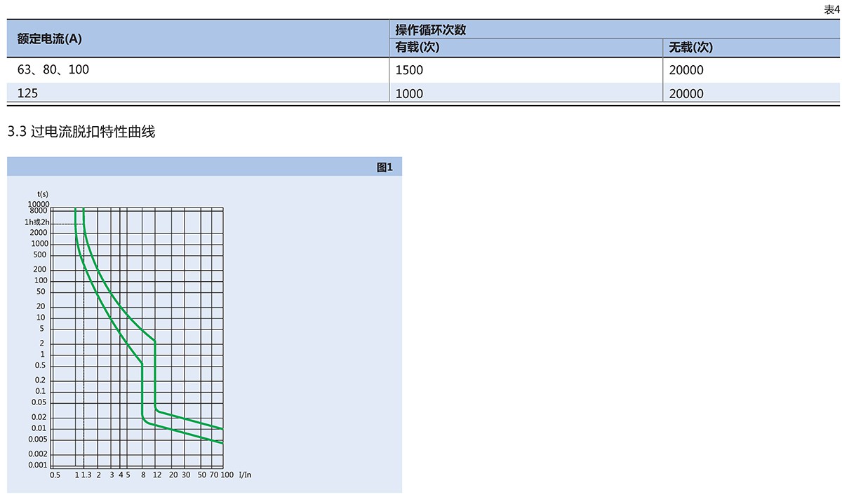Viewport: 842px width, 504px height.
Task: Click the 1000 value in the 125 table row
Action: pos(409,93)
